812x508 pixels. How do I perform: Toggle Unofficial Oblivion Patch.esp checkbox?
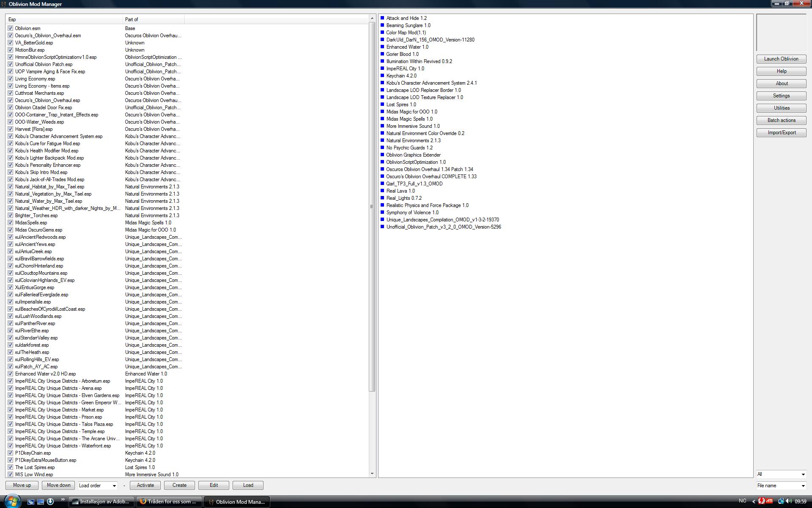click(x=10, y=64)
